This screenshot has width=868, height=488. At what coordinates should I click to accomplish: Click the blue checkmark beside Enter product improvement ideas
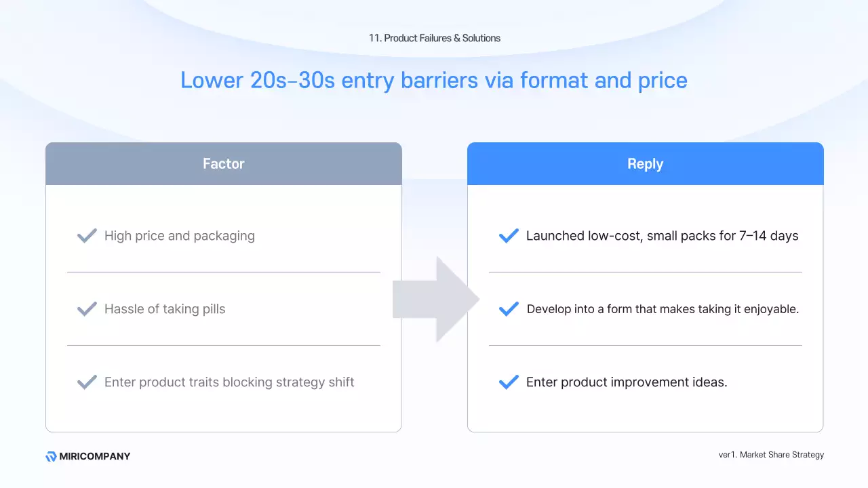[509, 382]
